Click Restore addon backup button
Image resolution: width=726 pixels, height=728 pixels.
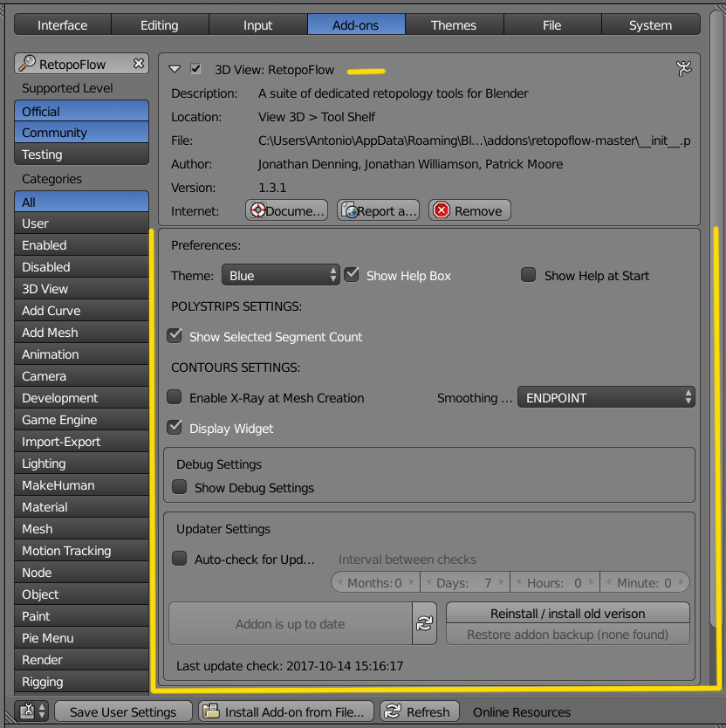(568, 635)
